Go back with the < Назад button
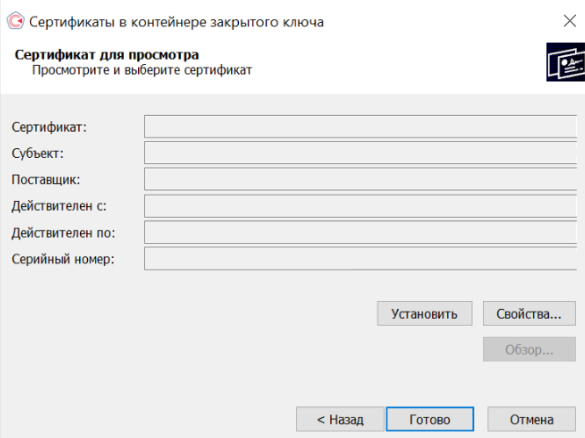The width and height of the screenshot is (585, 438). point(340,419)
